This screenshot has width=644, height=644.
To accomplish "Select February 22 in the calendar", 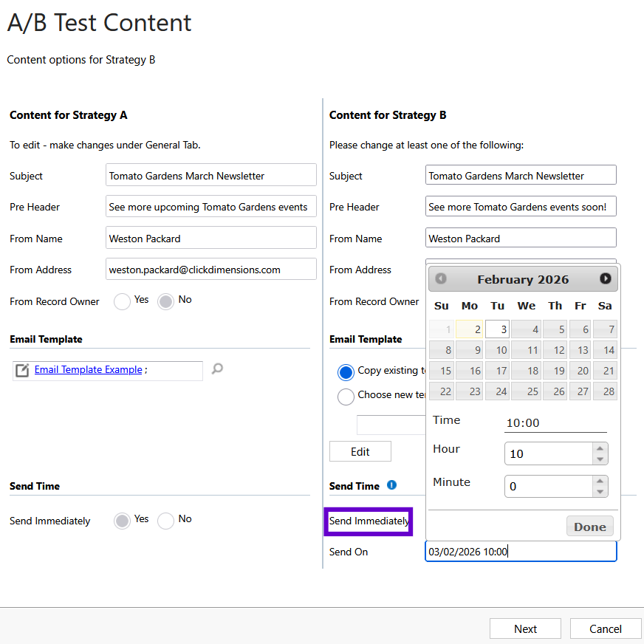I will [442, 391].
